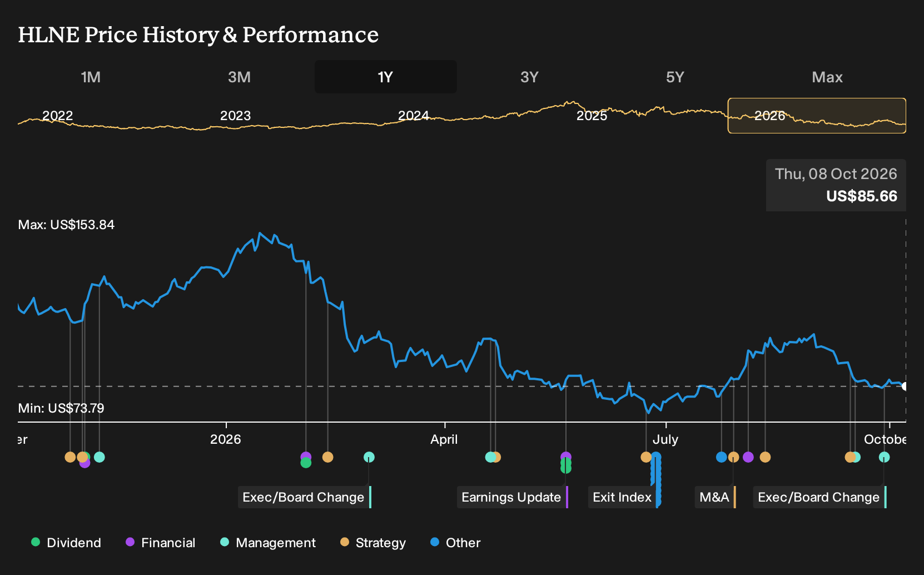924x575 pixels.
Task: Click teal Management dot above October Exec/Board Change label
Action: pyautogui.click(x=884, y=457)
